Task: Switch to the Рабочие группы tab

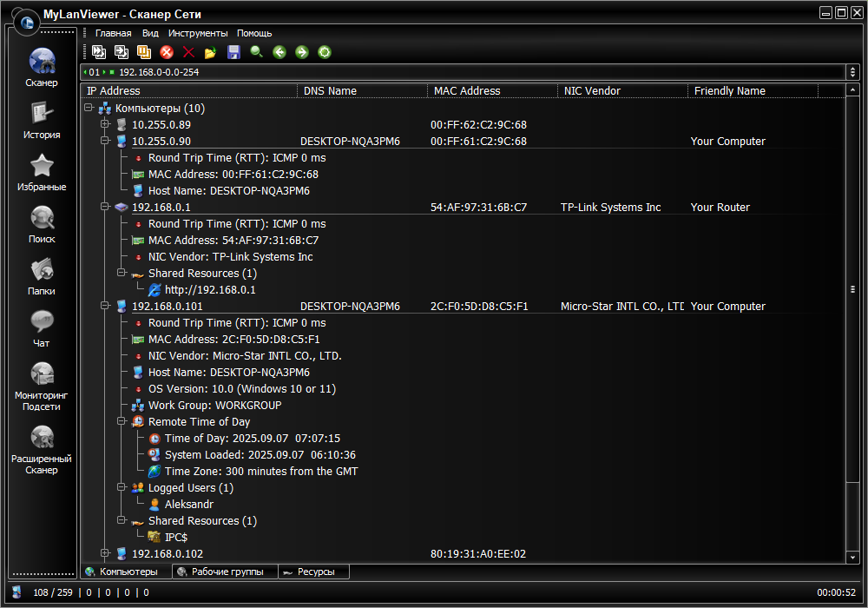Action: coord(226,572)
